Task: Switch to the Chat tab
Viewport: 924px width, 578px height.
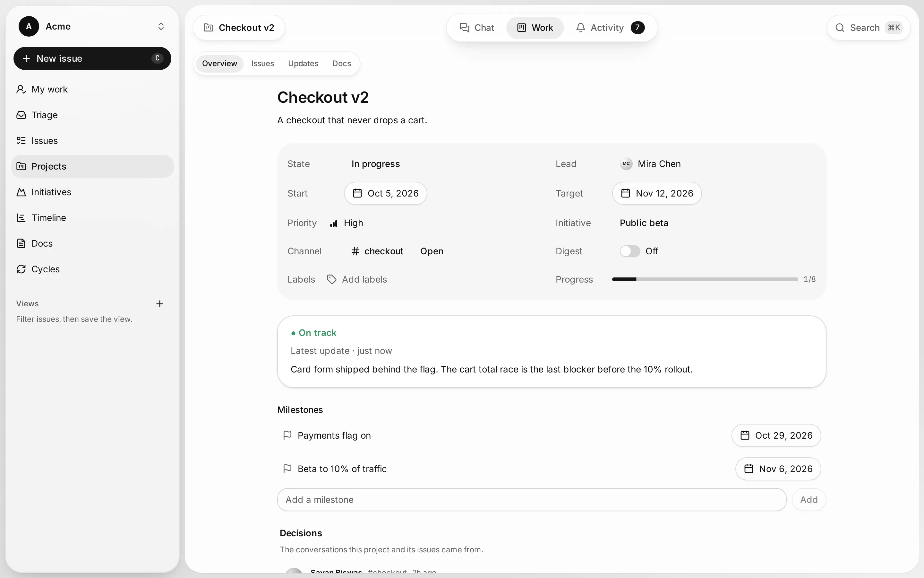Action: point(476,28)
